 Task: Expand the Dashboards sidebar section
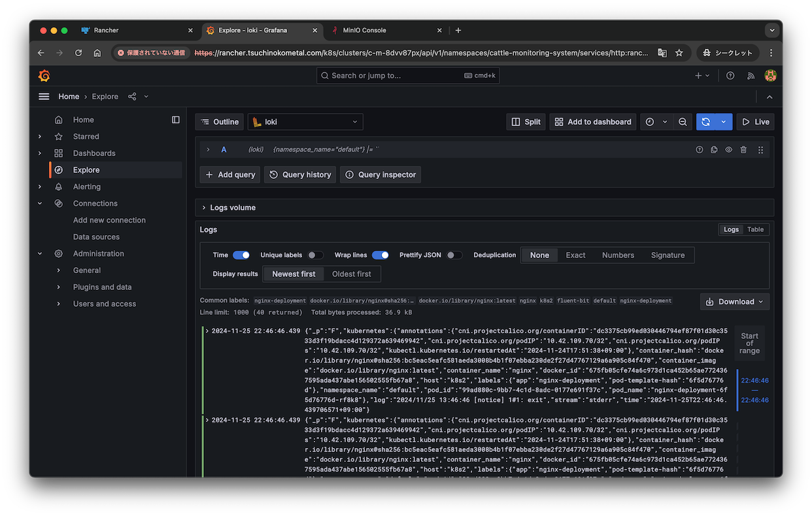40,153
